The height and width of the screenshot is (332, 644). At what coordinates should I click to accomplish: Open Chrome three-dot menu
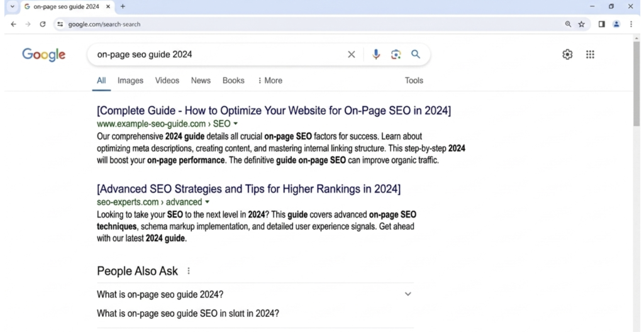pos(631,25)
